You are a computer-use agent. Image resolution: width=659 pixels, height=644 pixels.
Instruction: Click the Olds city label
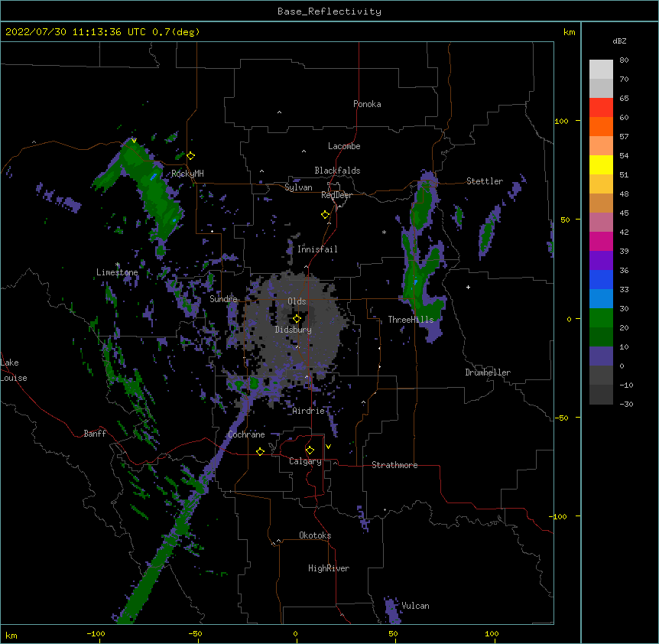click(297, 301)
